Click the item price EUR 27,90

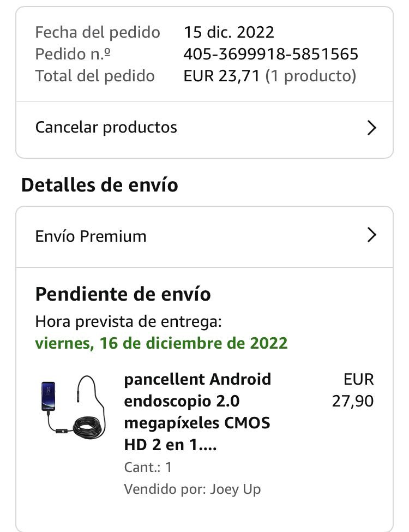(353, 390)
